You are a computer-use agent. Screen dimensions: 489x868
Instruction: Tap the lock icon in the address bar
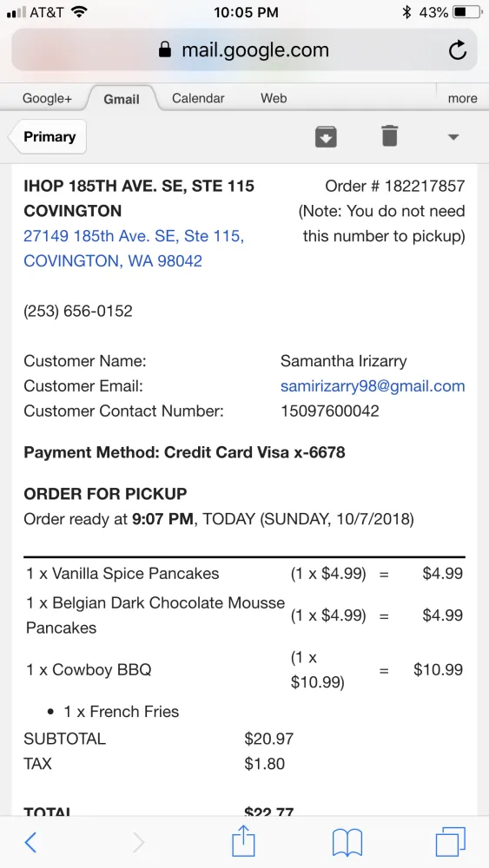coord(164,50)
